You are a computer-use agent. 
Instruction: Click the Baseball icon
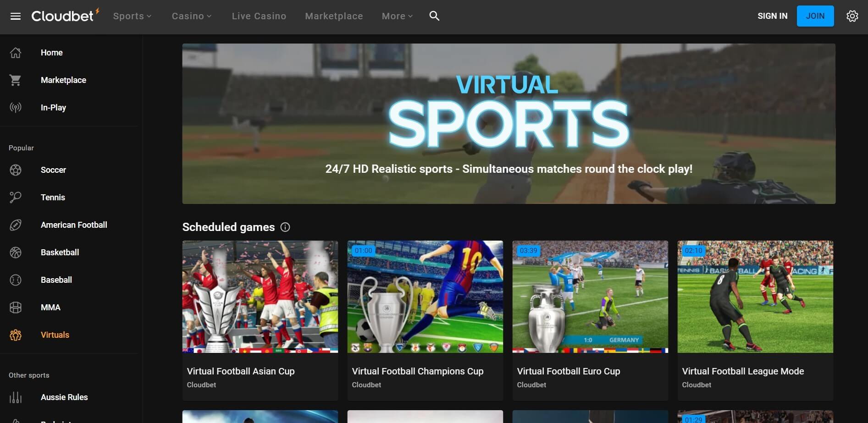(16, 280)
